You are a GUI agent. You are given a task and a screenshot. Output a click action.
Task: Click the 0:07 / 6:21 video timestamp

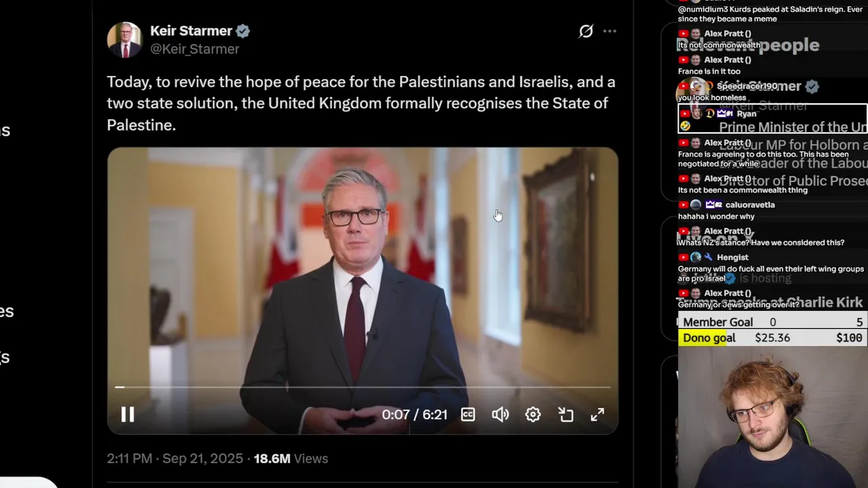tap(414, 414)
